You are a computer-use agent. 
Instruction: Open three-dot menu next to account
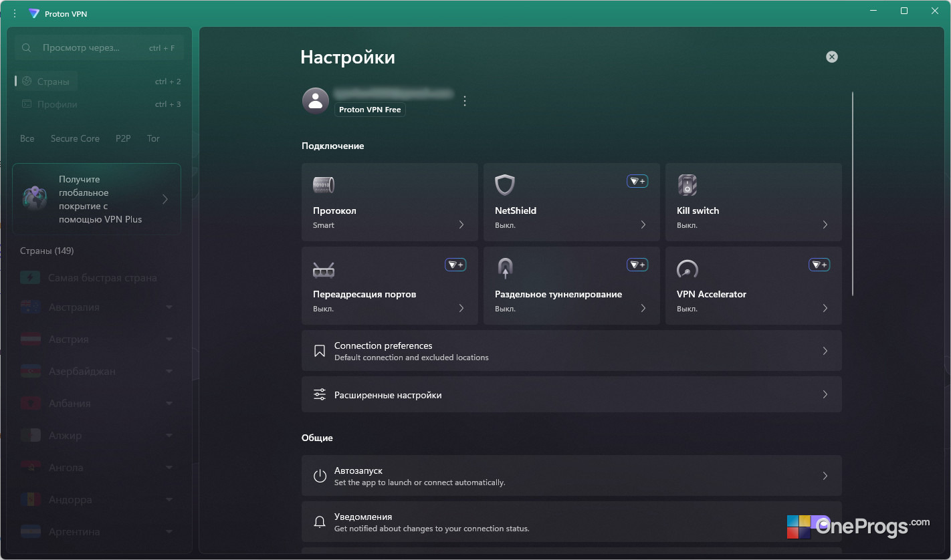pos(465,101)
